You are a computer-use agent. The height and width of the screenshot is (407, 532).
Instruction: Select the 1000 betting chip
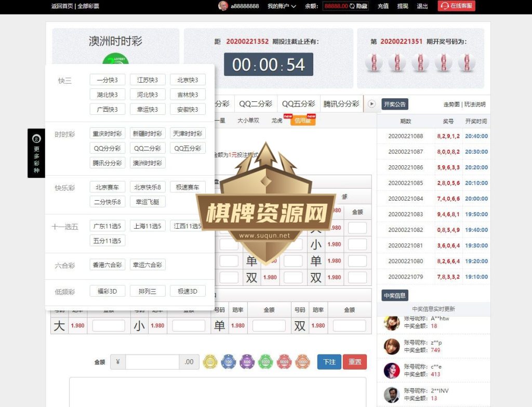(265, 361)
